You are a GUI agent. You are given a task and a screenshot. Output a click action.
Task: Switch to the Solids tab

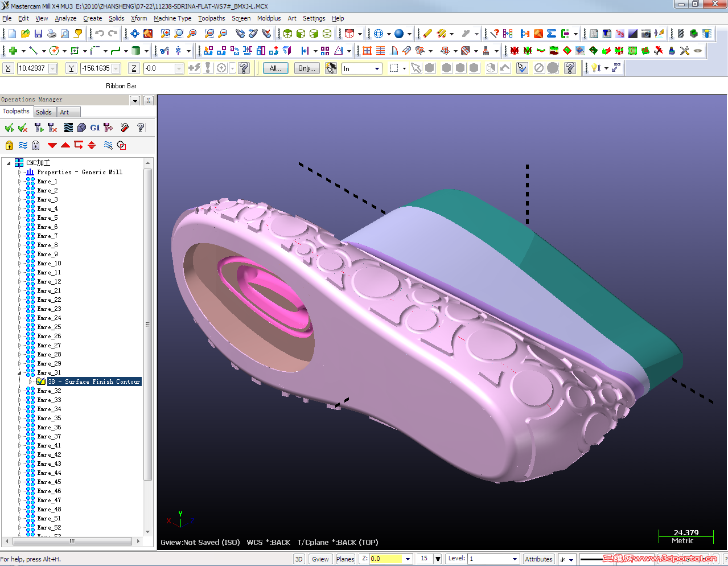click(44, 112)
